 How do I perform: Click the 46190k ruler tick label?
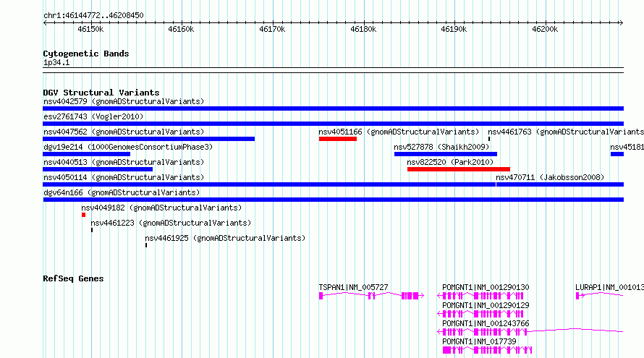tap(454, 29)
